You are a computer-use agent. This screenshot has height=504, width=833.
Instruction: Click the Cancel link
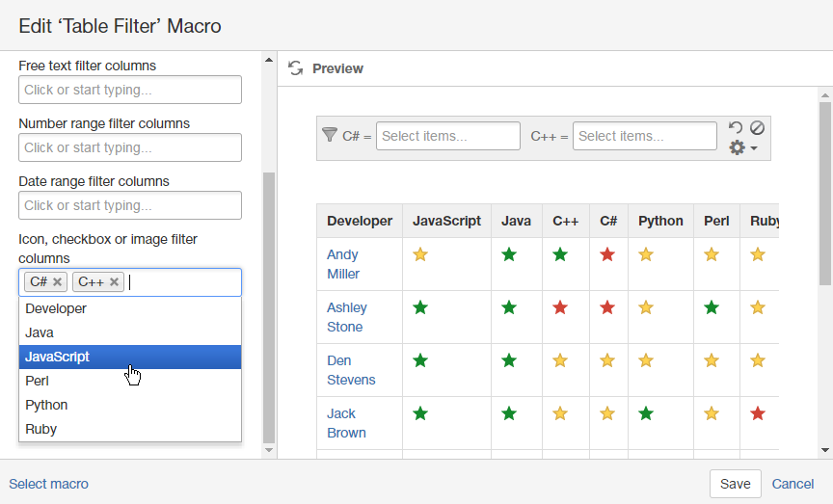click(x=793, y=484)
